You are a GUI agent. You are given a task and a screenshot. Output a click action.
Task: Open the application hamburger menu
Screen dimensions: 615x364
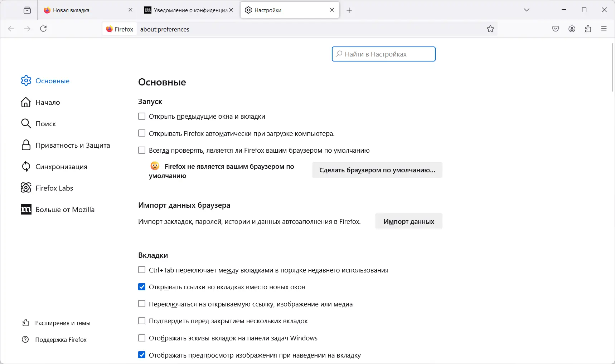pyautogui.click(x=604, y=29)
